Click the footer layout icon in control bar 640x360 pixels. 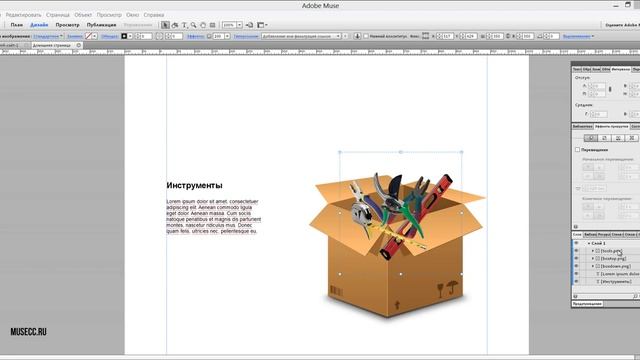point(425,36)
